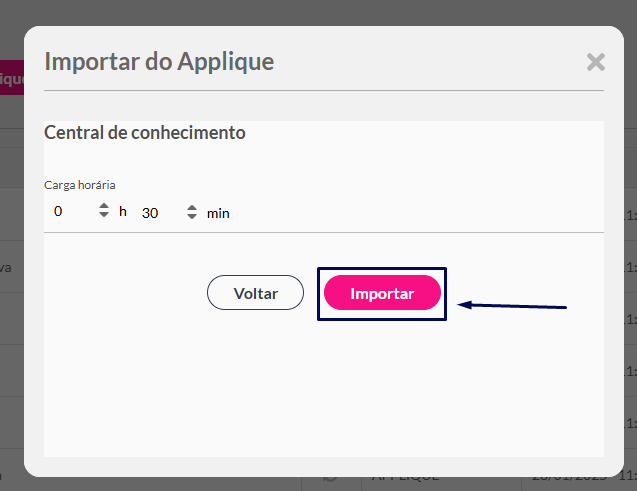Increase minutes using the up arrow
637x491 pixels.
(x=192, y=208)
